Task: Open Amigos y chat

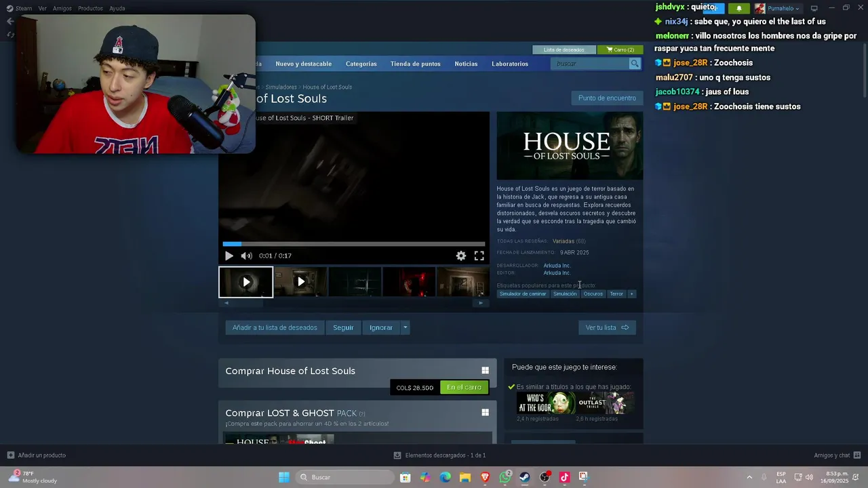Action: coord(837,455)
